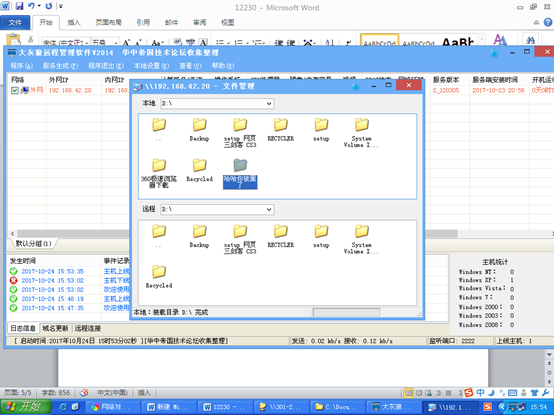Open the 服务生成 menu
The width and height of the screenshot is (554, 415).
[60, 66]
